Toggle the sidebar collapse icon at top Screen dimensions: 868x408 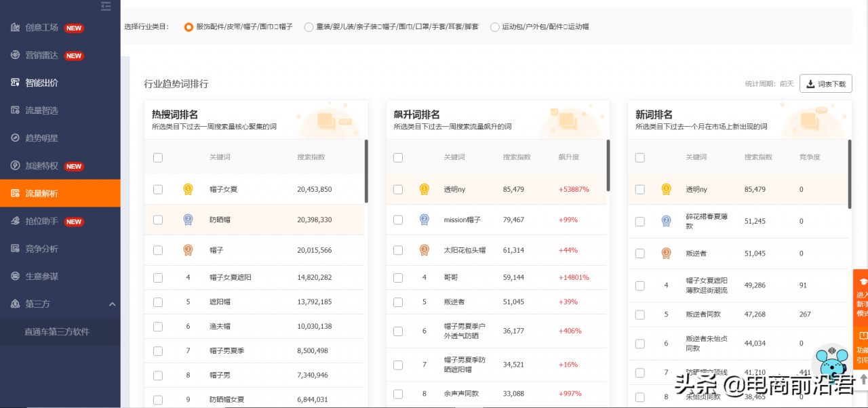coord(106,7)
